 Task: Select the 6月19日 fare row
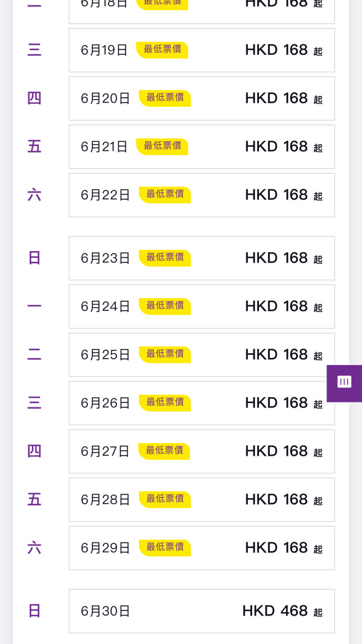click(x=202, y=50)
